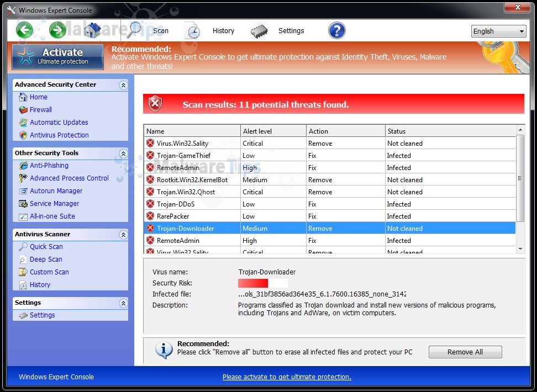The height and width of the screenshot is (392, 537).
Task: Click the 'Please activate to get ultimate protection' link
Action: coord(287,377)
